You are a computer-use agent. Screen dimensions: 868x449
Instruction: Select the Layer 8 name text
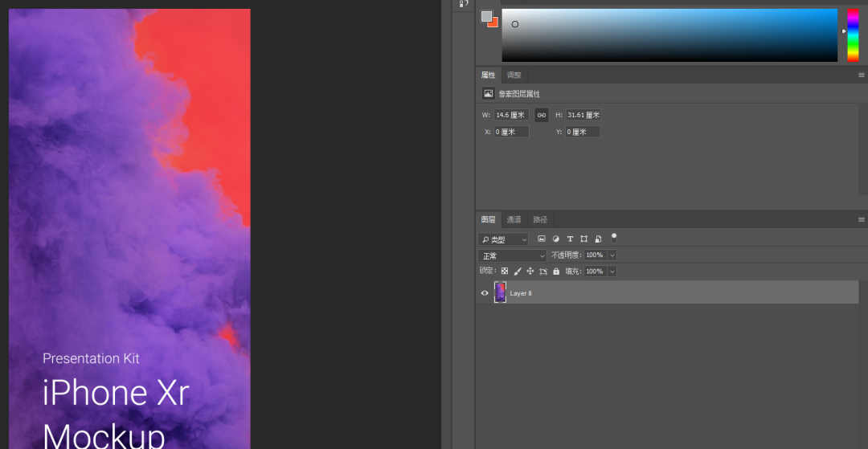pyautogui.click(x=521, y=293)
